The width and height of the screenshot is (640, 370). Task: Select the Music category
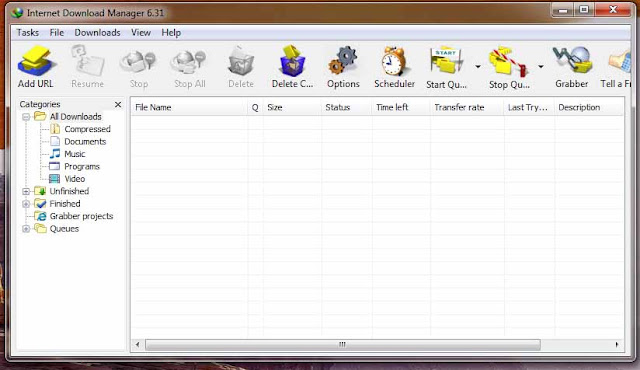coord(75,154)
